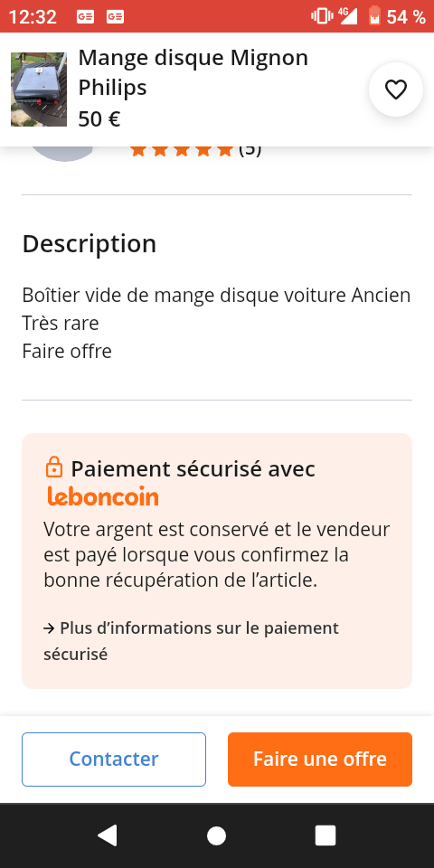Tap the Contacter button
Image resolution: width=434 pixels, height=868 pixels.
point(114,759)
